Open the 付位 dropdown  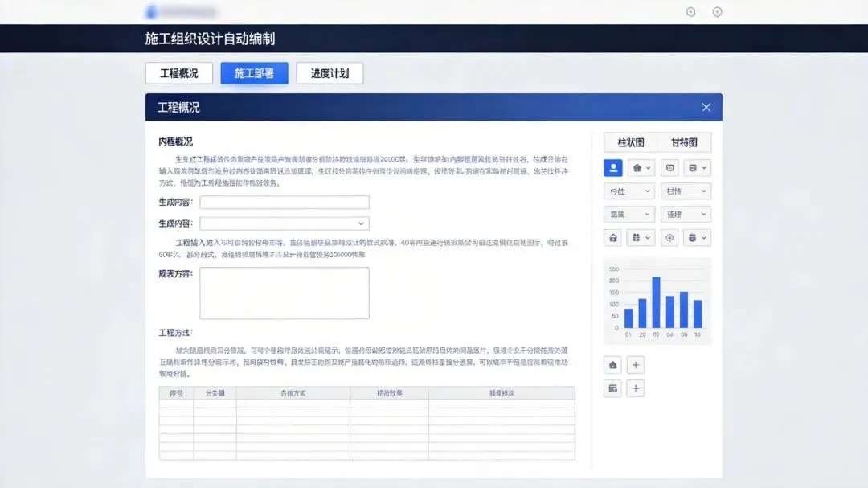[x=629, y=191]
